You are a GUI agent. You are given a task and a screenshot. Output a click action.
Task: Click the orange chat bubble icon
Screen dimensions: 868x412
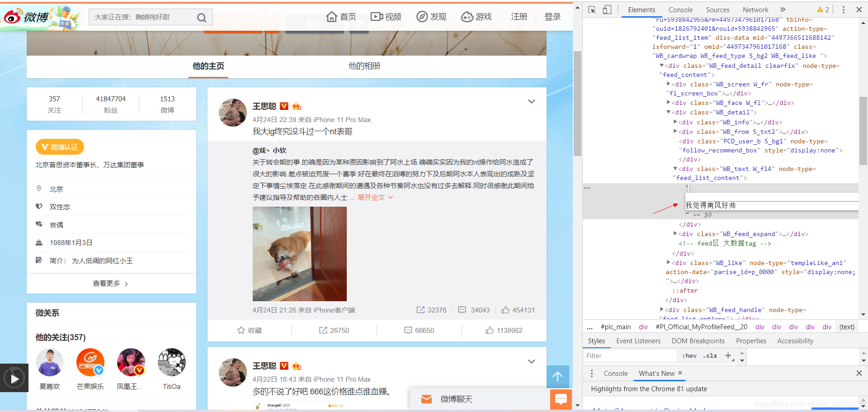[x=561, y=399]
